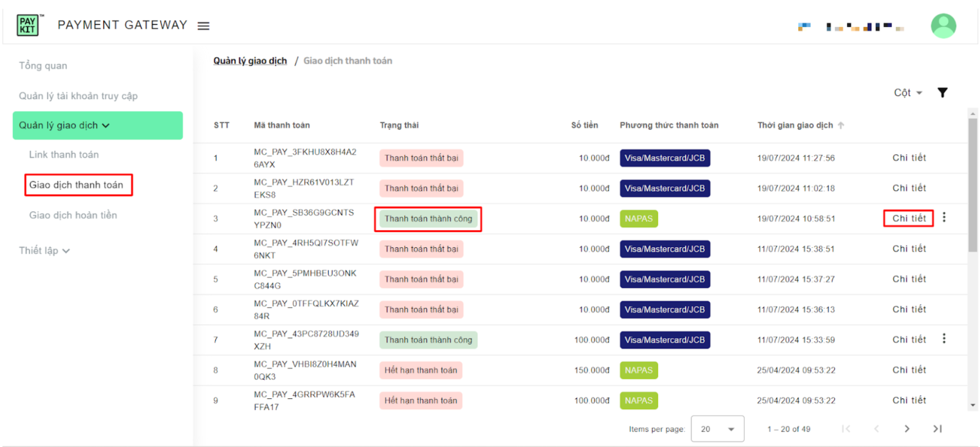Image resolution: width=980 pixels, height=447 pixels.
Task: Click payment code MC_PAY_VHBI8Z0H4MAN0QK3
Action: (305, 371)
